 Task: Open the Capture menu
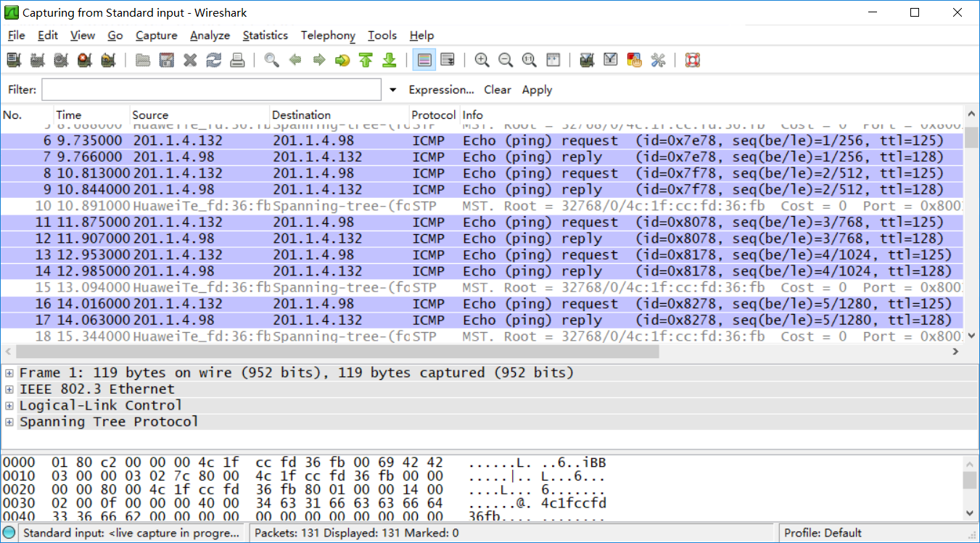(x=157, y=36)
